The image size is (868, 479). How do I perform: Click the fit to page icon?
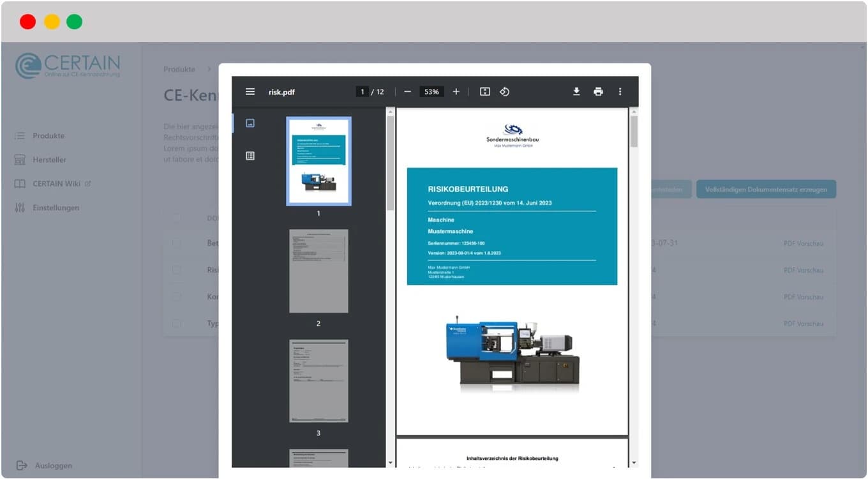[484, 92]
